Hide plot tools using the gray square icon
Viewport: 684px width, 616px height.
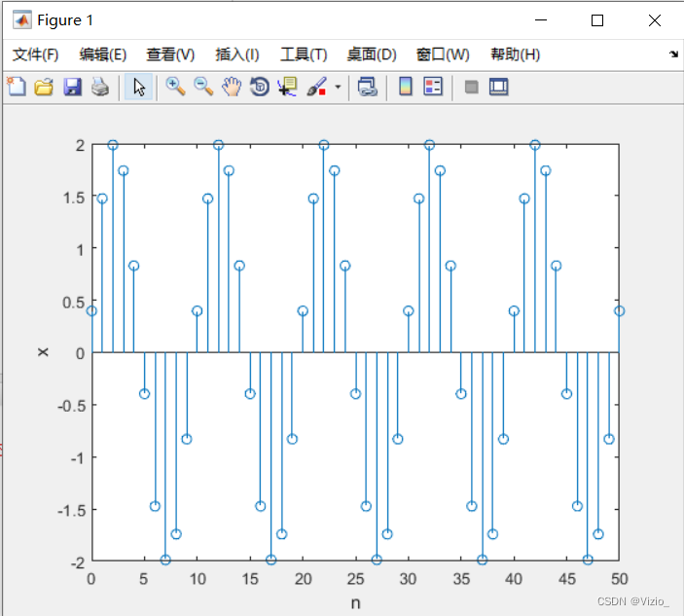tap(471, 87)
